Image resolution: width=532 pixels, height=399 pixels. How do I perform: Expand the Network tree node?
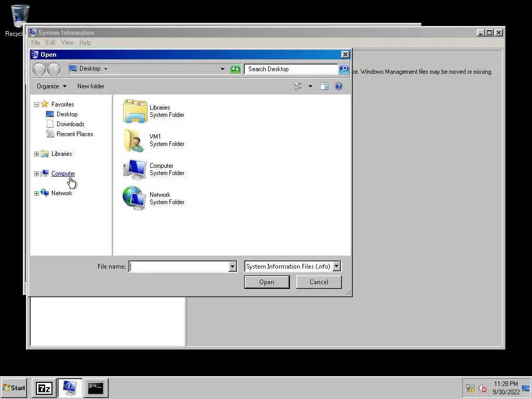click(x=37, y=193)
